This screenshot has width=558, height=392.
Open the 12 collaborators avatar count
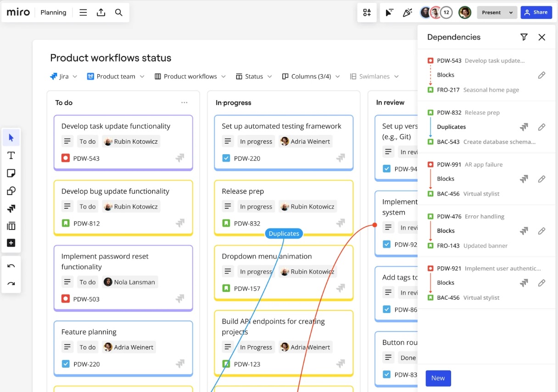point(446,12)
